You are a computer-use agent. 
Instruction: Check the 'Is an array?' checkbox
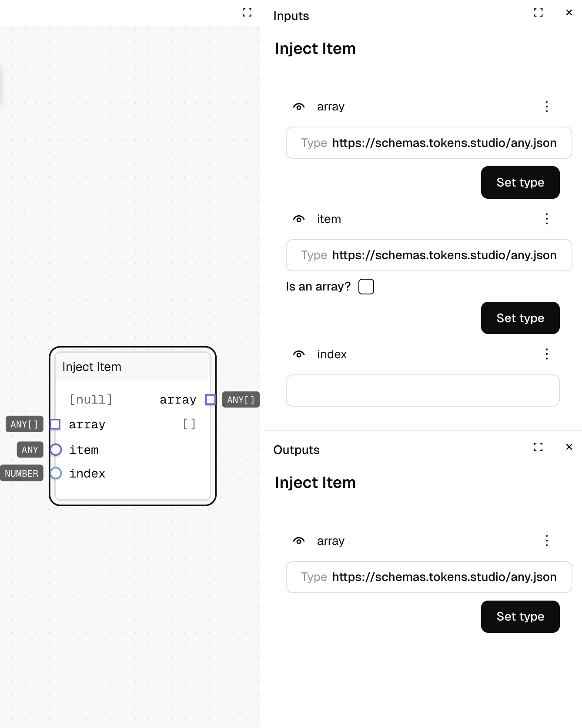tap(366, 287)
